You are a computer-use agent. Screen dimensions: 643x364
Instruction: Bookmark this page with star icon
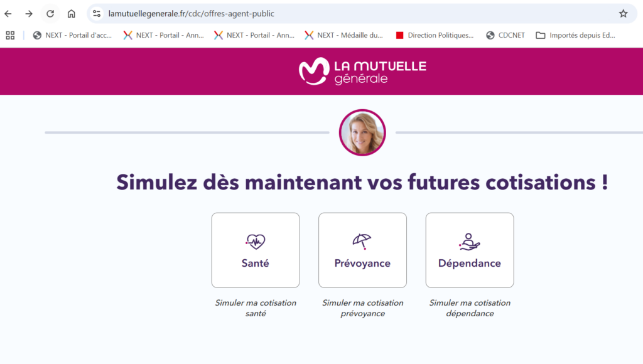(x=624, y=14)
